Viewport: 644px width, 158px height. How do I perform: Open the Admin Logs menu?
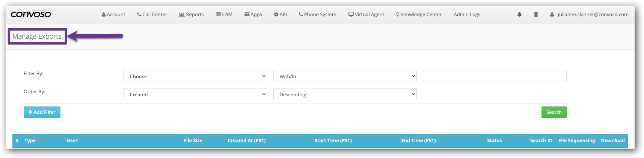(x=467, y=15)
